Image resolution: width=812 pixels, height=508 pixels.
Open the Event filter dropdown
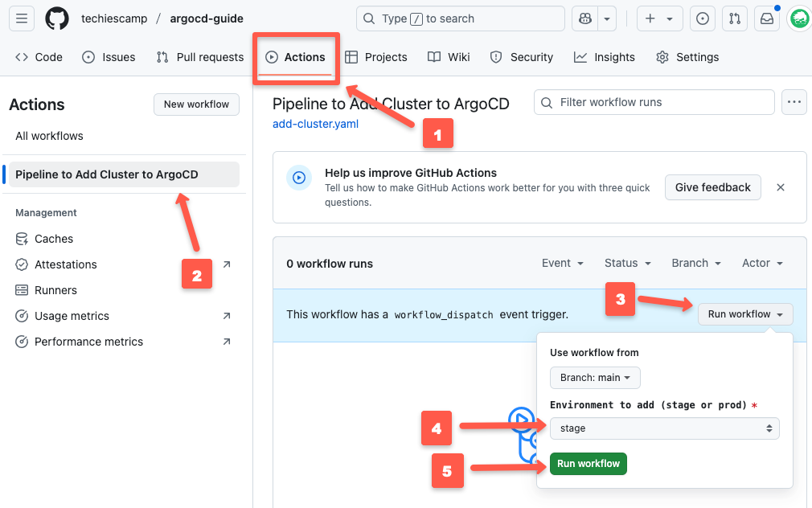point(562,263)
